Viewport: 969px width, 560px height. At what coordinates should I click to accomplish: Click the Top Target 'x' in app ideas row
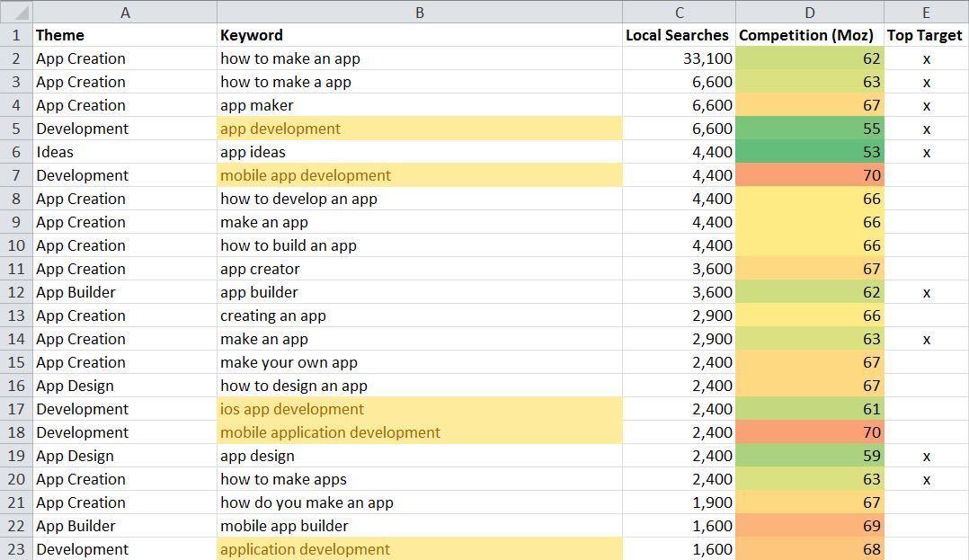[927, 152]
